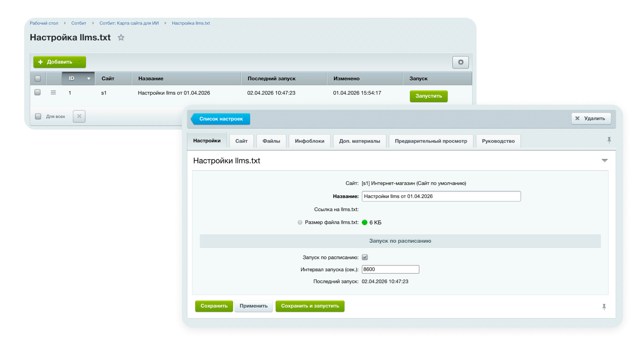The height and width of the screenshot is (347, 644).
Task: Disable the 'Запуск по расписанию' checkbox
Action: click(x=365, y=257)
